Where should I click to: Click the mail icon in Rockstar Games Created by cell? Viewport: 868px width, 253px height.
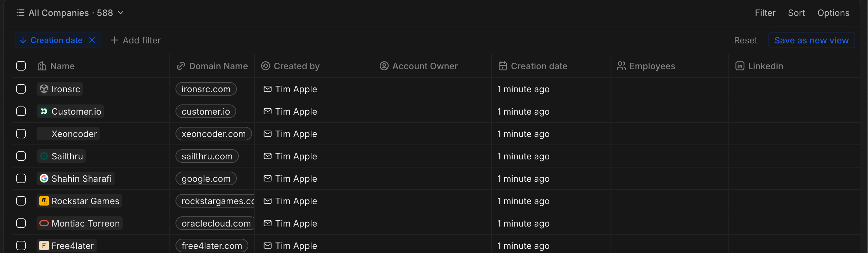268,201
